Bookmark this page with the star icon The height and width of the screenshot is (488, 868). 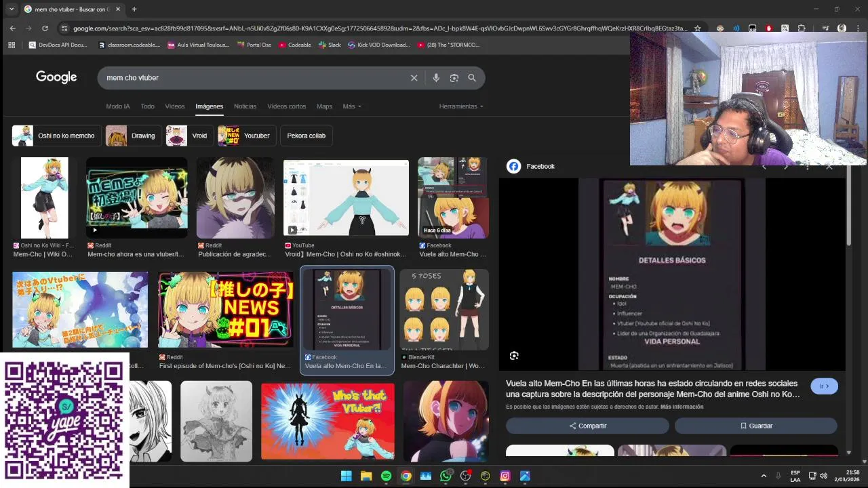[697, 28]
